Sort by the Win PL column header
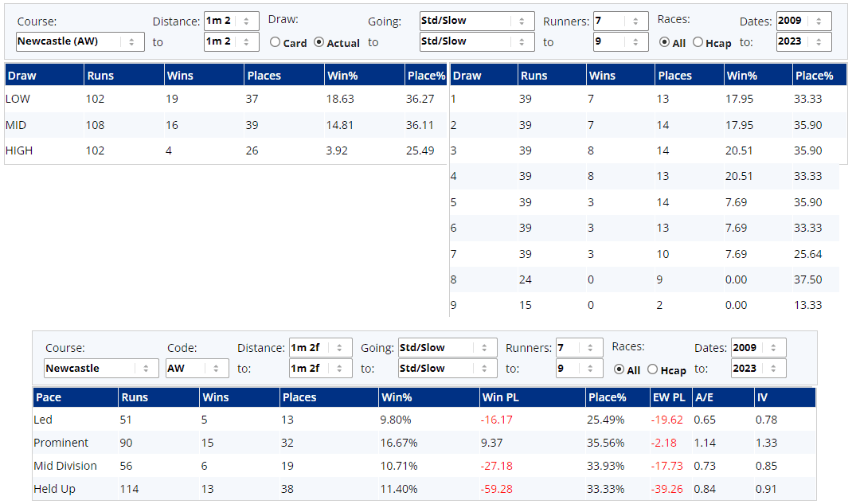Screen dimensions: 856x504 click(500, 397)
